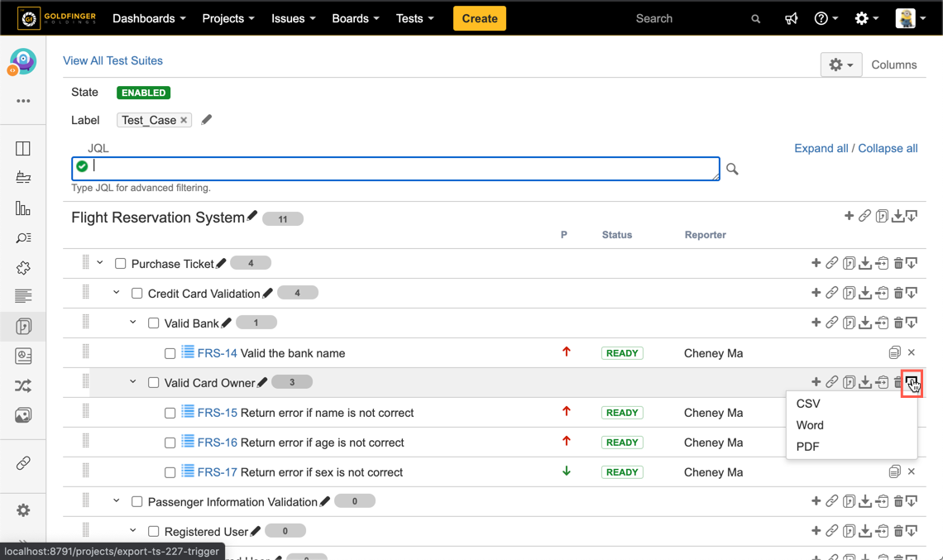Choose PDF from the export menu
This screenshot has width=943, height=560.
(x=807, y=447)
